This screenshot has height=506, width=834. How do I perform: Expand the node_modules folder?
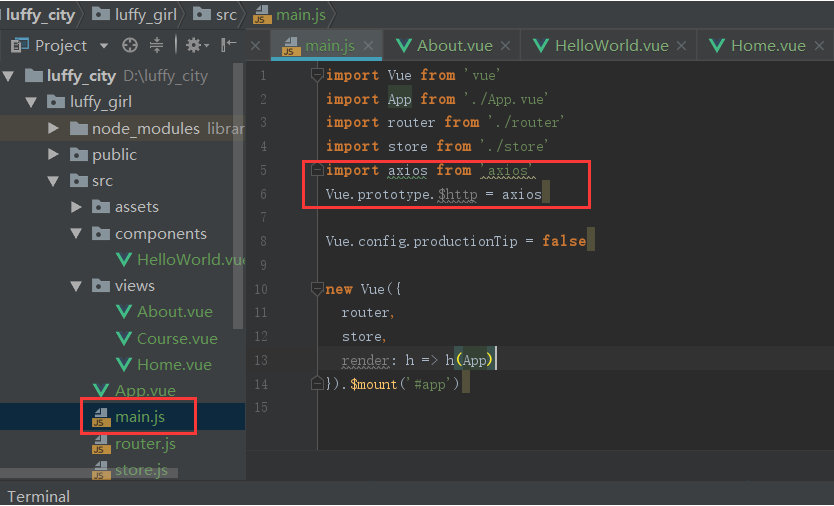(54, 128)
